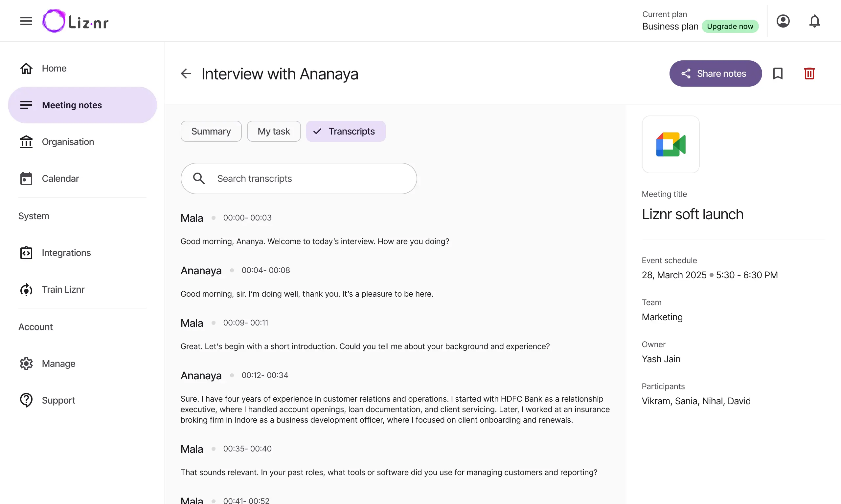841x504 pixels.
Task: Click the search magnifier icon
Action: coord(199,178)
